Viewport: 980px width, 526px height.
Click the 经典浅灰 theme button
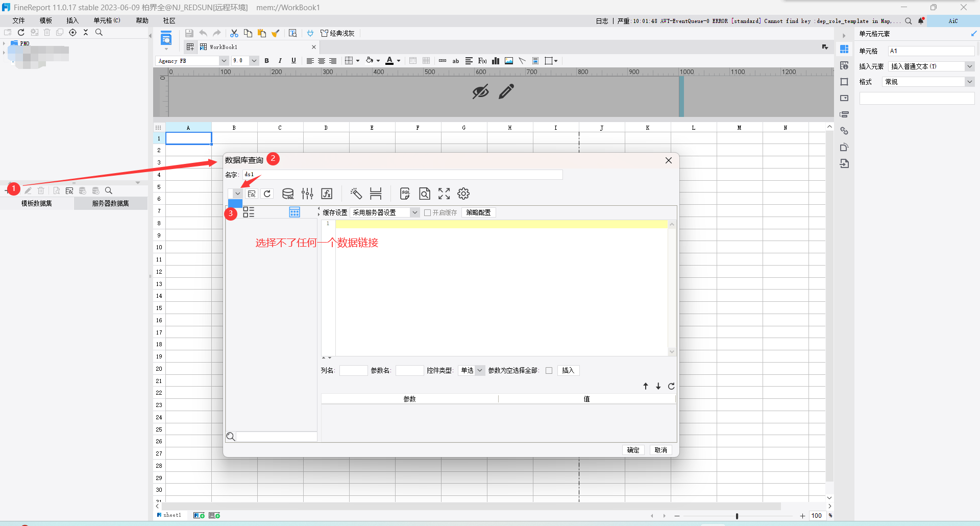[337, 33]
